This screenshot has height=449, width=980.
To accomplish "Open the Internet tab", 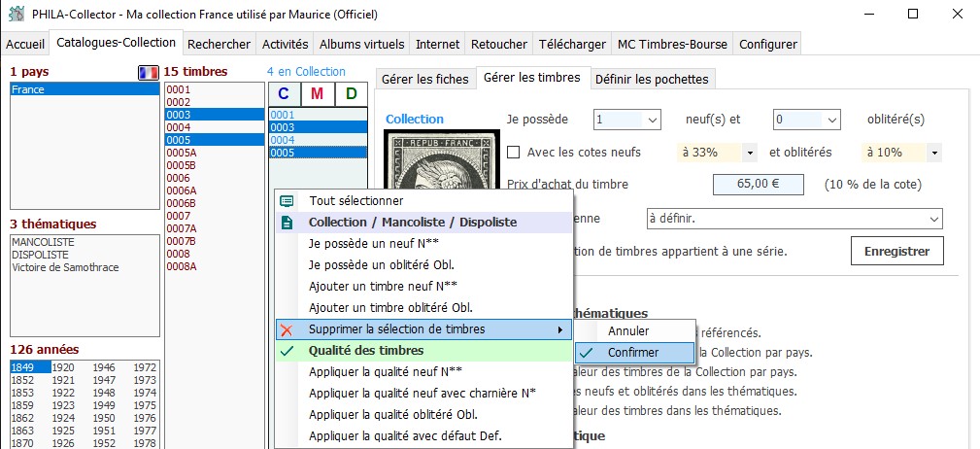I will point(437,45).
